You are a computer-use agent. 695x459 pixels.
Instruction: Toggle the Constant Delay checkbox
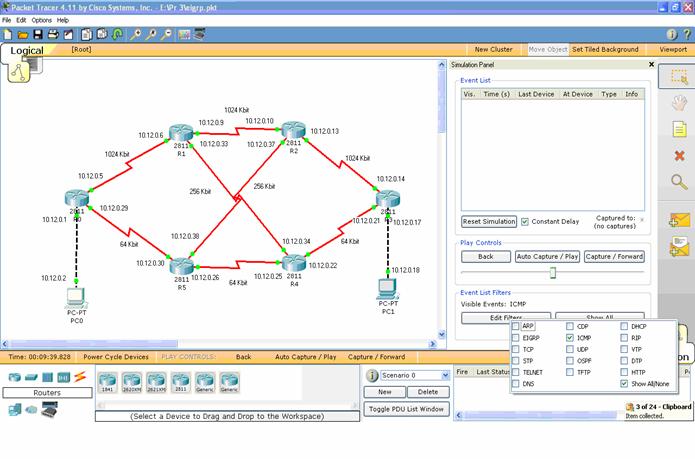click(525, 221)
